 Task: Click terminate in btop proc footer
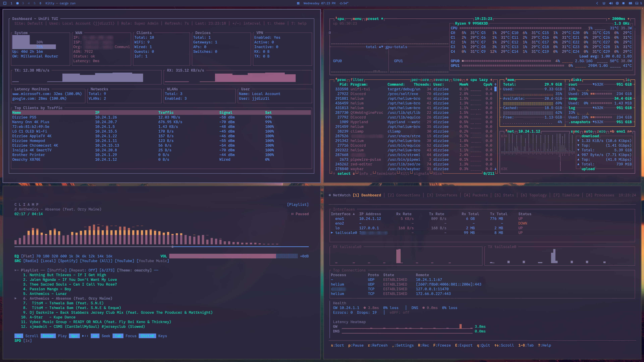pyautogui.click(x=386, y=173)
